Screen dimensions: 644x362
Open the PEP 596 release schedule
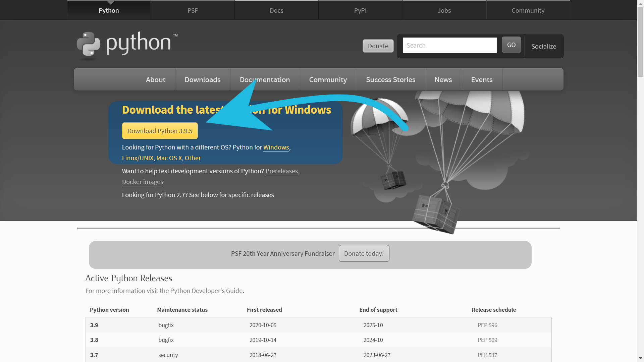(x=487, y=325)
